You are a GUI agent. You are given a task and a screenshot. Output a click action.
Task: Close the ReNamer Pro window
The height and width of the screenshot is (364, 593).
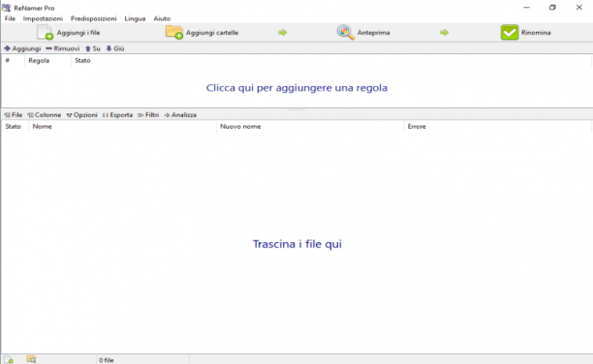pyautogui.click(x=579, y=7)
